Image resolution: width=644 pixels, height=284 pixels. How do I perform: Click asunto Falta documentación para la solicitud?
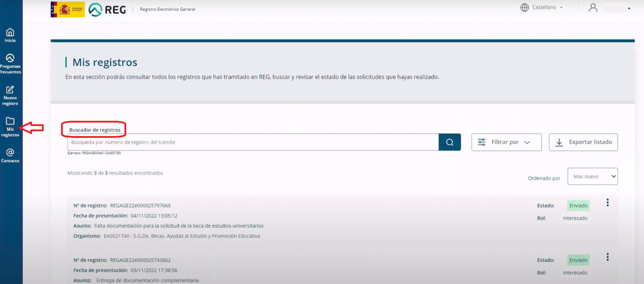[179, 226]
